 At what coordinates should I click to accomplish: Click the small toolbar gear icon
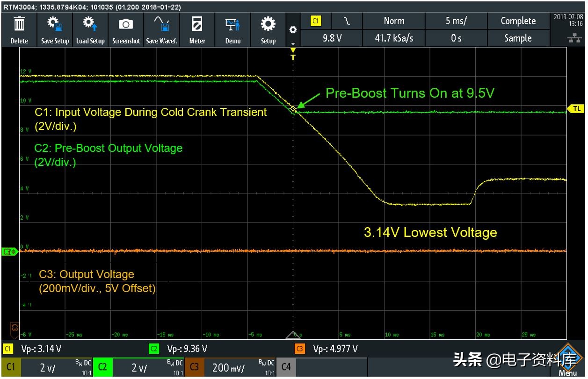coord(293,29)
